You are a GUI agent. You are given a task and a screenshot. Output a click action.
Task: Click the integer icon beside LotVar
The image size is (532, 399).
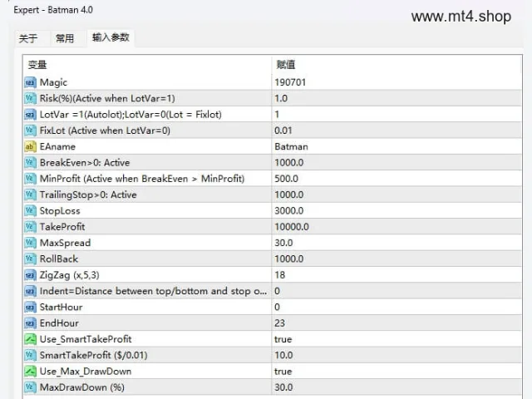tap(30, 115)
